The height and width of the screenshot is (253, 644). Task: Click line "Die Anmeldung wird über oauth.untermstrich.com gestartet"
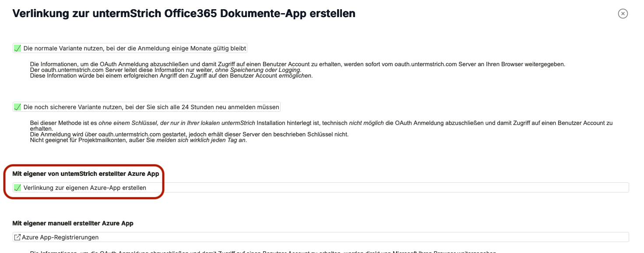[189, 134]
